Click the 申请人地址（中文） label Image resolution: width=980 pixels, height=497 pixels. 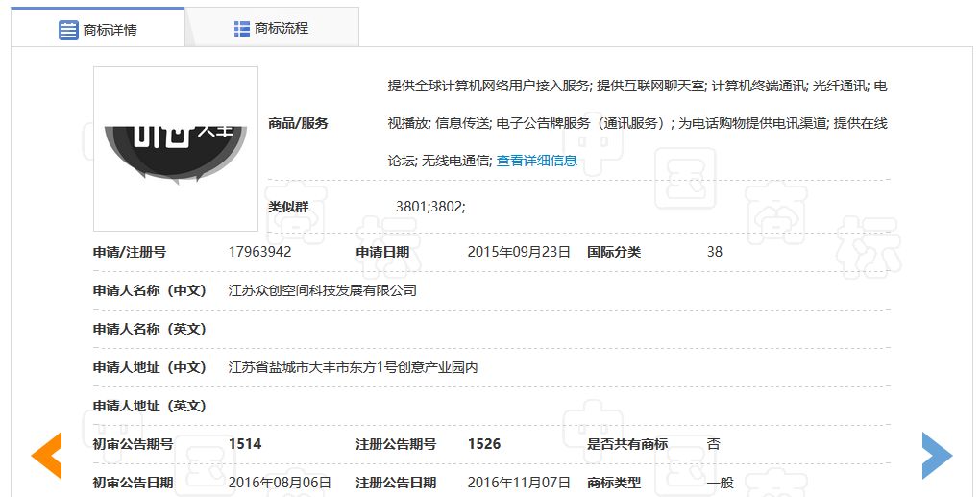150,367
